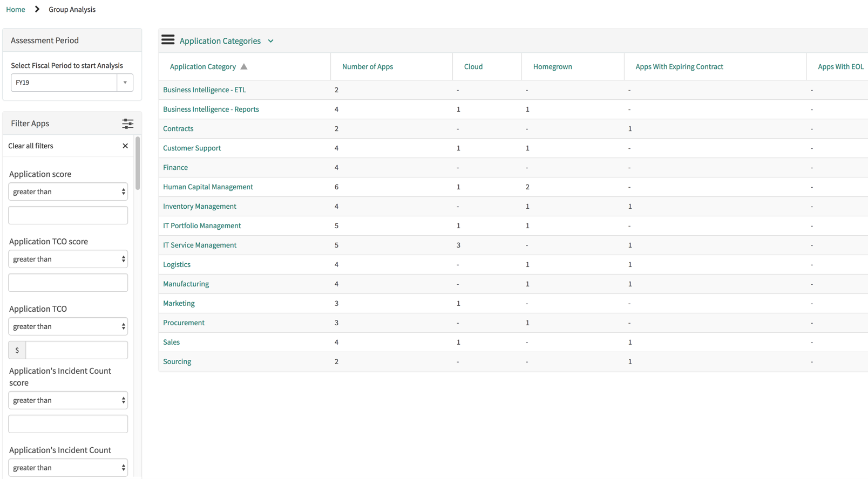Image resolution: width=868 pixels, height=479 pixels.
Task: Click Expiring Contract value for Contracts row
Action: [x=630, y=129]
